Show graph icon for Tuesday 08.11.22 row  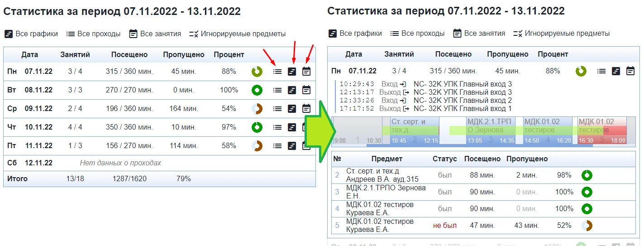click(292, 90)
